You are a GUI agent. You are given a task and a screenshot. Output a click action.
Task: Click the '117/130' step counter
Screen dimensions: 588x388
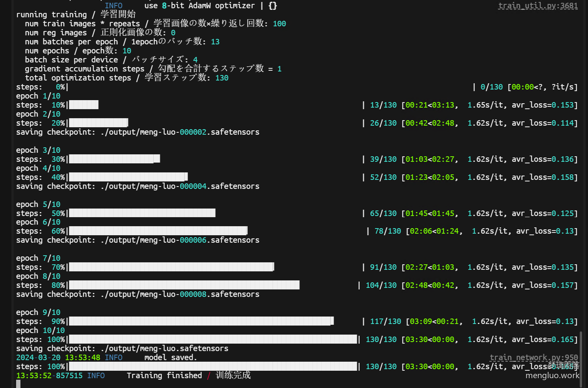386,321
